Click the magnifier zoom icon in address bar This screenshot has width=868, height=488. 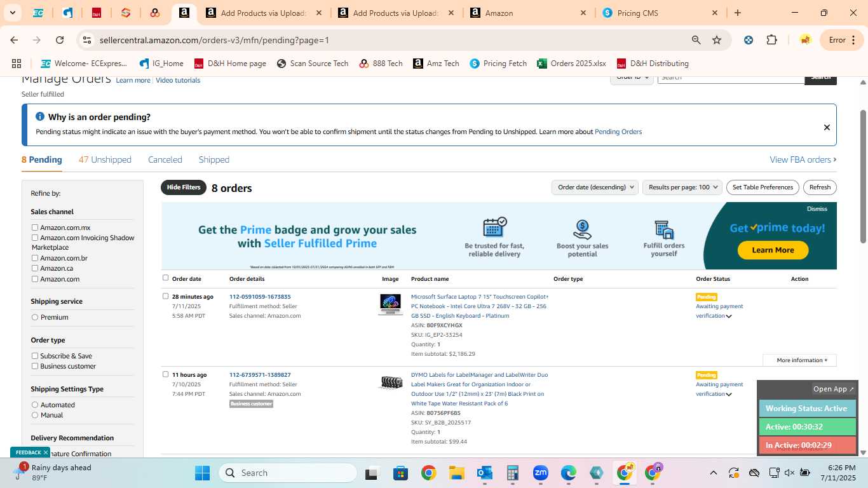696,40
